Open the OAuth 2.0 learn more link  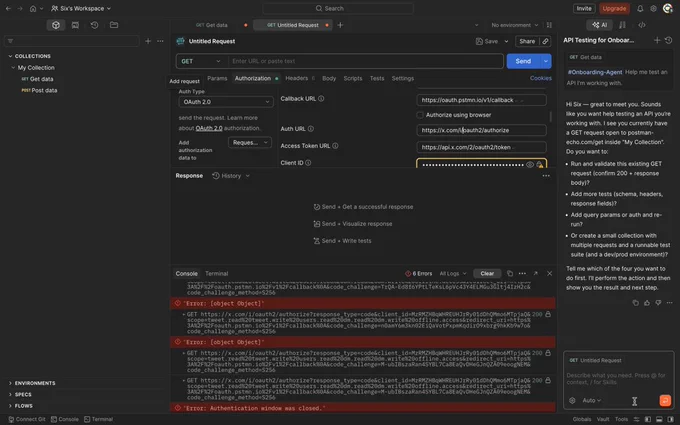click(x=209, y=128)
